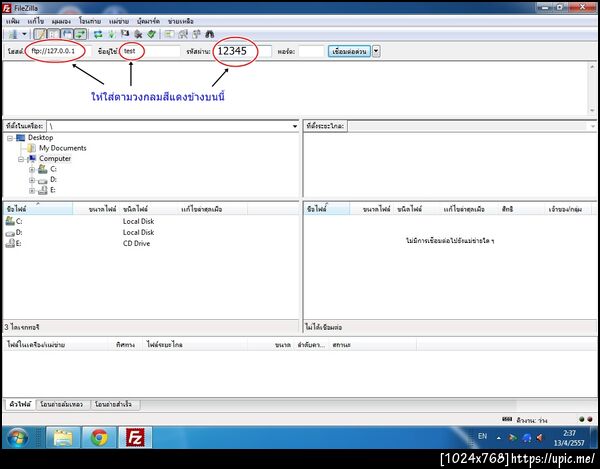The image size is (600, 469).
Task: Open the filename filters dialog icon
Action: point(169,34)
